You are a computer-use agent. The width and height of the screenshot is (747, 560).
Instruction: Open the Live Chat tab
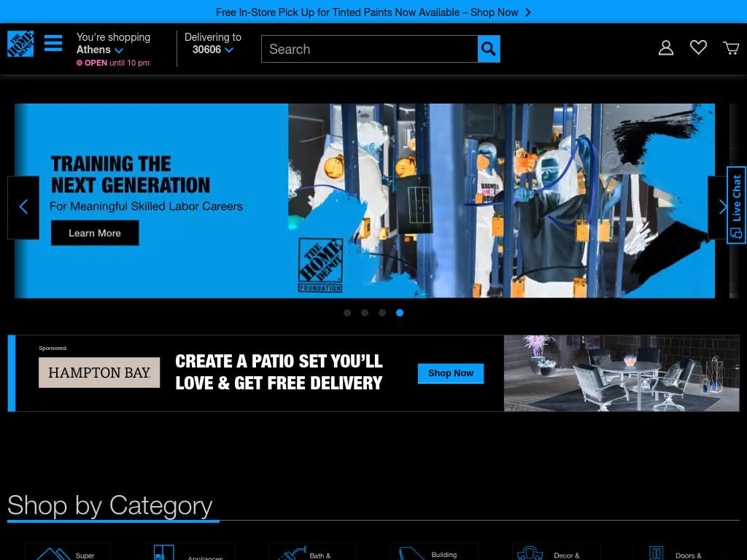[737, 205]
